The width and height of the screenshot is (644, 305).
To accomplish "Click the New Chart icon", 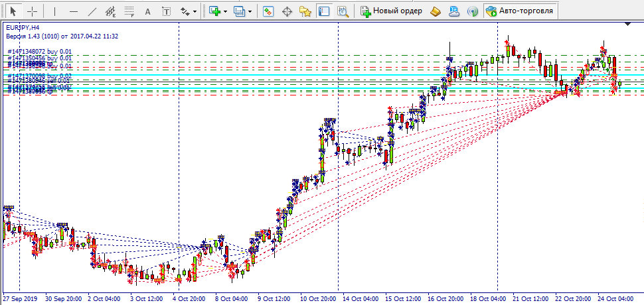I will [215, 11].
